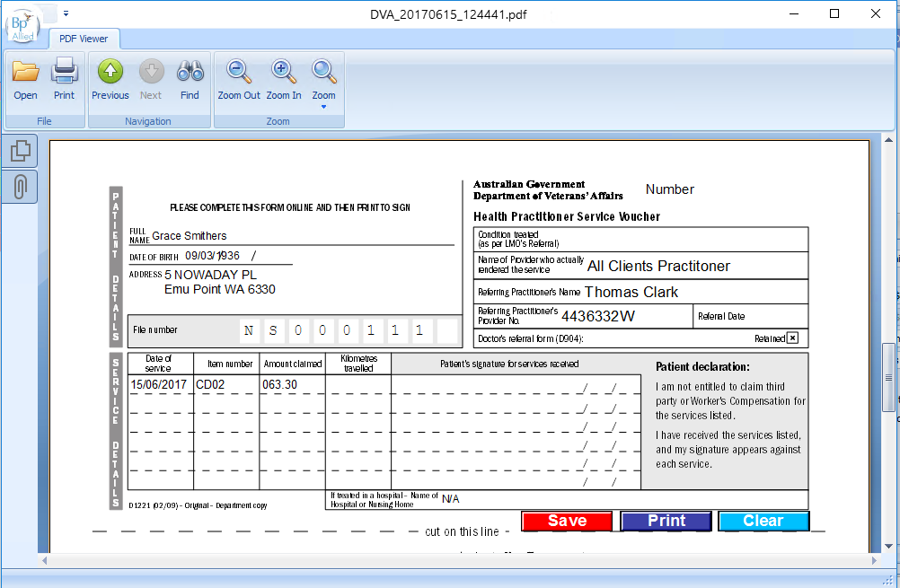The width and height of the screenshot is (900, 588).
Task: Close the PDF viewer window
Action: click(x=876, y=13)
